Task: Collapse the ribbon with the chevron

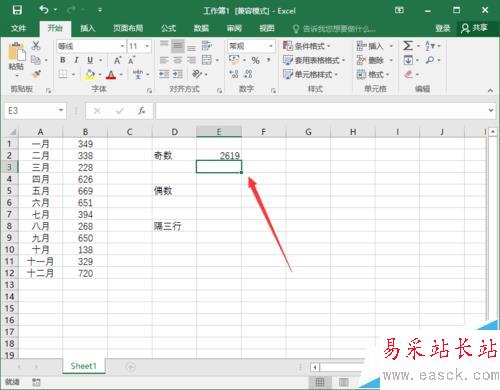Action: coord(490,90)
